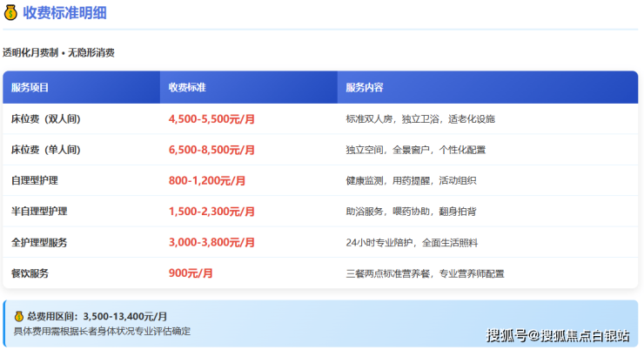Screen dimensions: 644x350
Task: Click the 900元/月 dining price
Action: click(191, 273)
